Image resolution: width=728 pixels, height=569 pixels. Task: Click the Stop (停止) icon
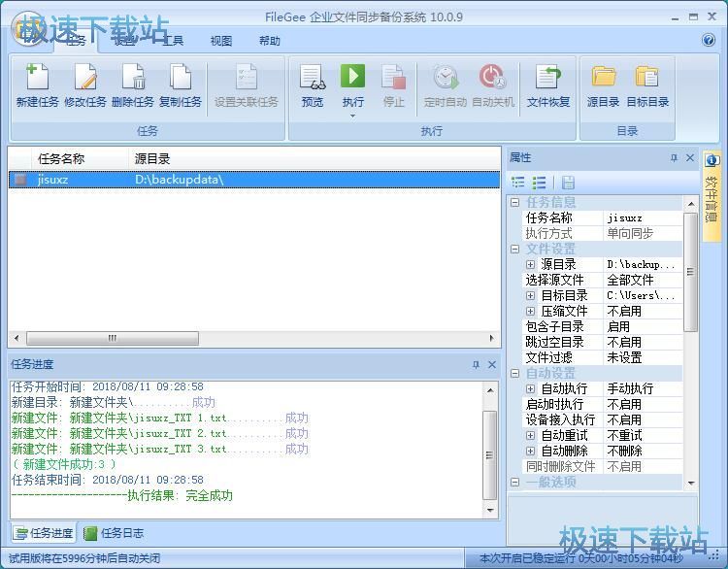click(x=394, y=77)
